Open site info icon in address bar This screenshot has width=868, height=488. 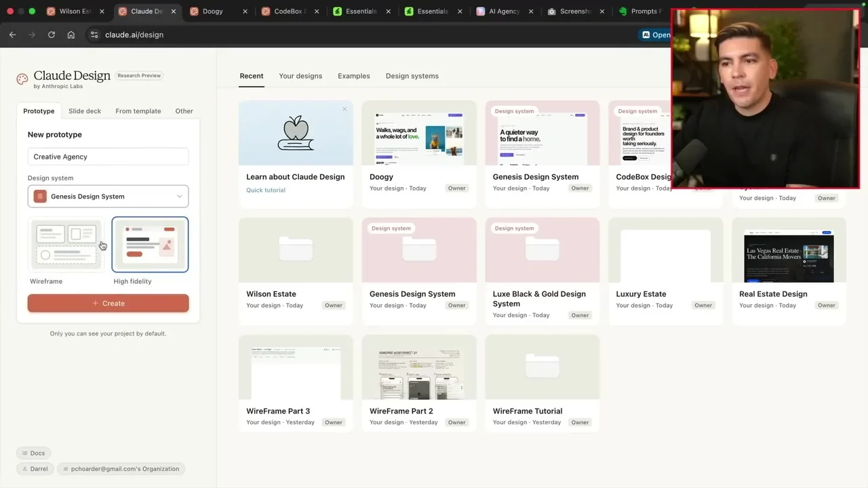coord(94,35)
